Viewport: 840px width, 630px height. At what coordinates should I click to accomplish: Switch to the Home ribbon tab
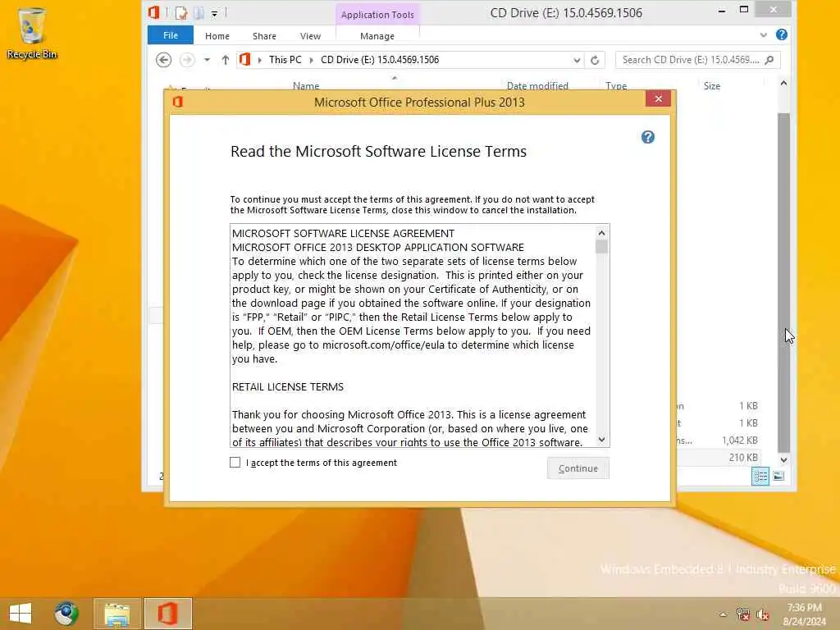[x=217, y=36]
